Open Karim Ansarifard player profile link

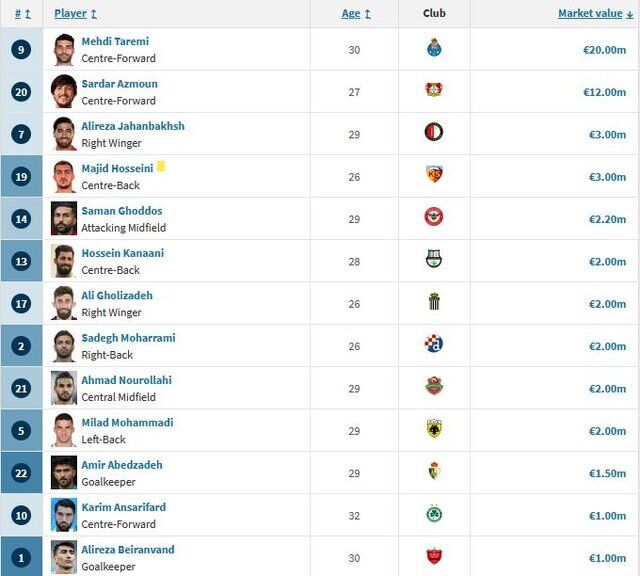[x=123, y=507]
